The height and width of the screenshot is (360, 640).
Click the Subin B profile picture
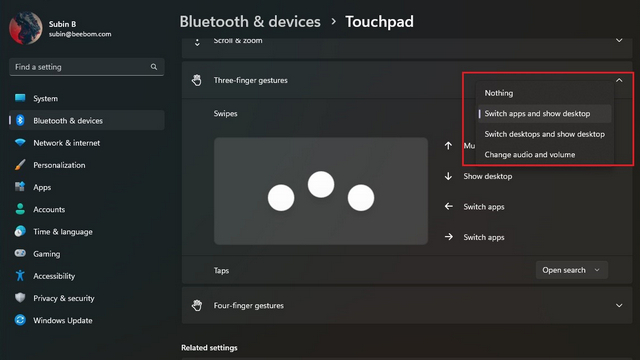click(x=25, y=28)
